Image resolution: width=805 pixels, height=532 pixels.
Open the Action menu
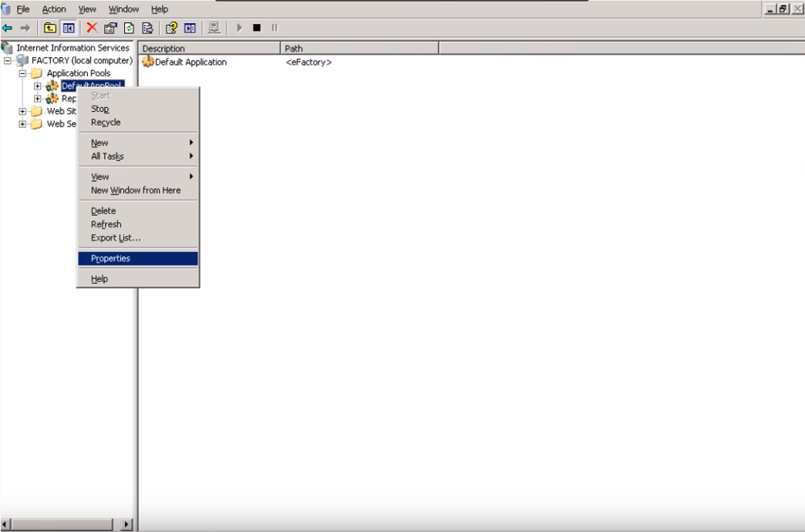click(x=54, y=9)
